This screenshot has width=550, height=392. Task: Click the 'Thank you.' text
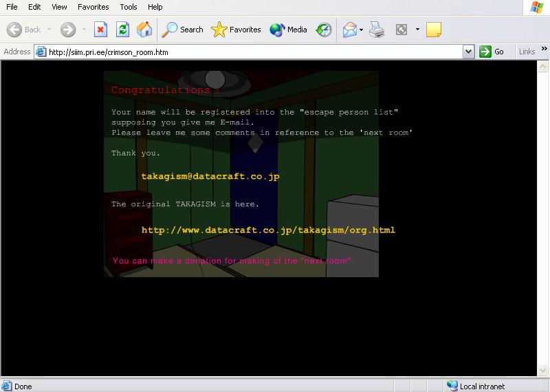135,153
